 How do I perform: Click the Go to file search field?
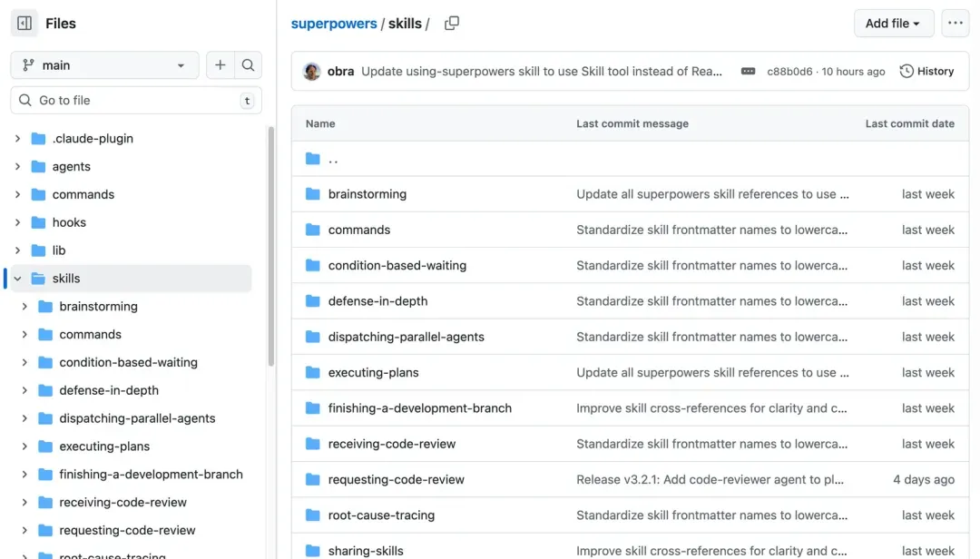pos(136,101)
